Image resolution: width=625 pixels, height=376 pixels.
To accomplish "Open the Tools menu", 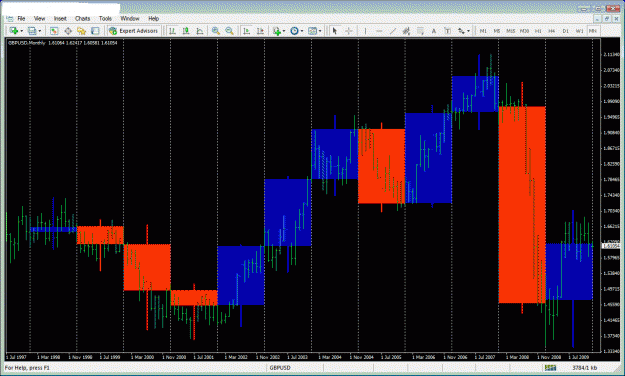I will point(105,18).
